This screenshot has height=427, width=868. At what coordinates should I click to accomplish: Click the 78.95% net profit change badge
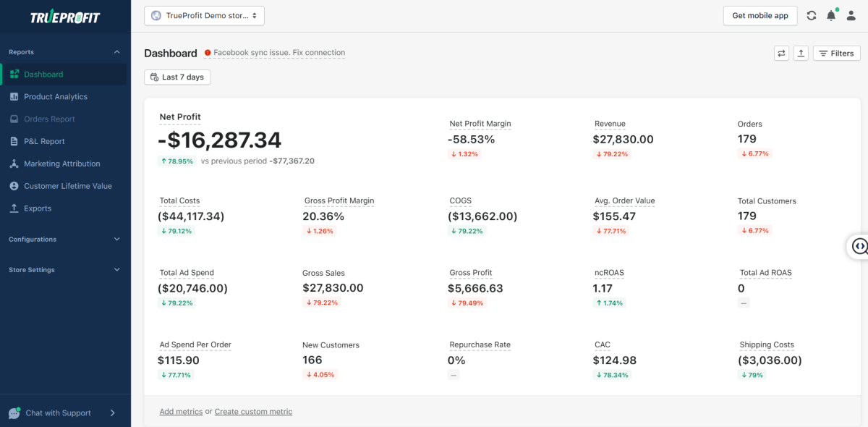[177, 161]
